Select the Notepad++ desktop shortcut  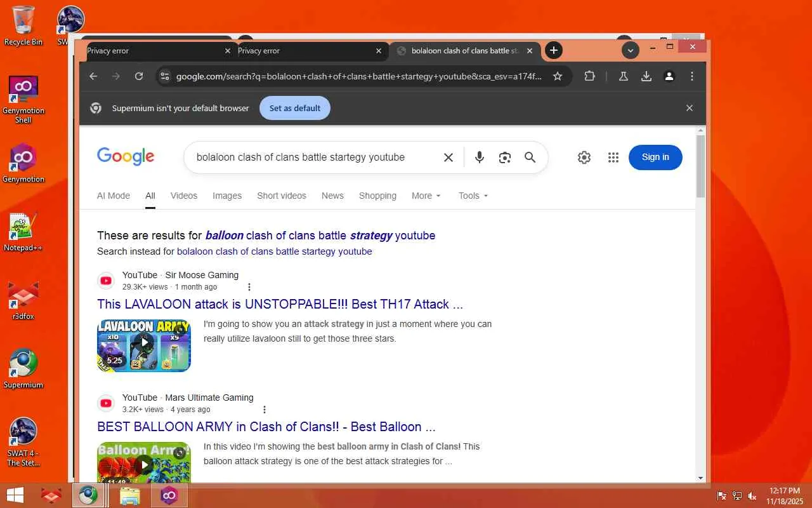click(x=23, y=232)
